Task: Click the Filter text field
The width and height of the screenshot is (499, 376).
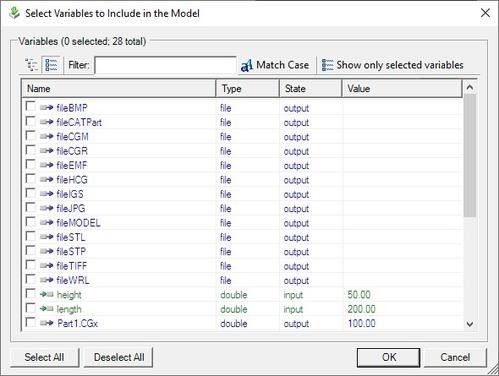Action: click(x=165, y=65)
